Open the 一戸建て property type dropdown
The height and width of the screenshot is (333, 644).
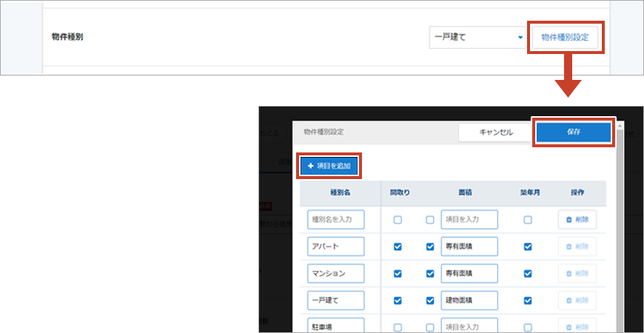point(477,38)
